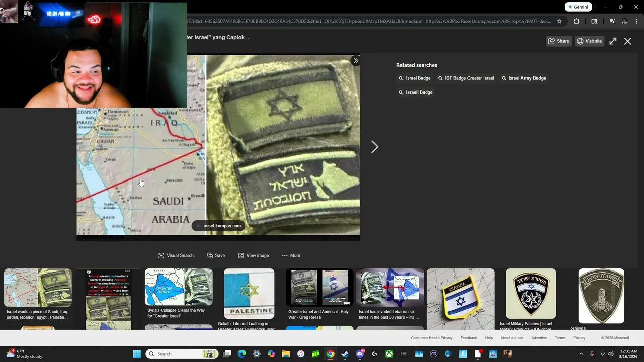Click the Chrome address bar URL
Image resolution: width=644 pixels, height=362 pixels.
pos(370,21)
